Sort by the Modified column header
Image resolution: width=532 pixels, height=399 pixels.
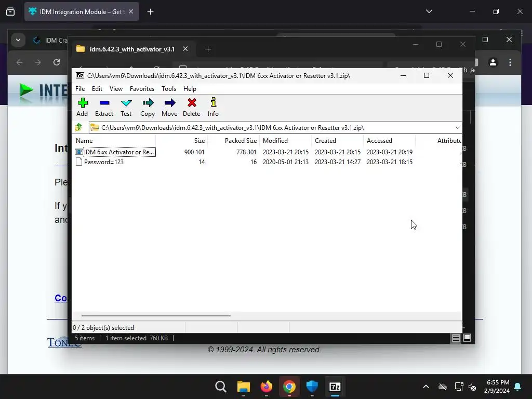pos(286,140)
